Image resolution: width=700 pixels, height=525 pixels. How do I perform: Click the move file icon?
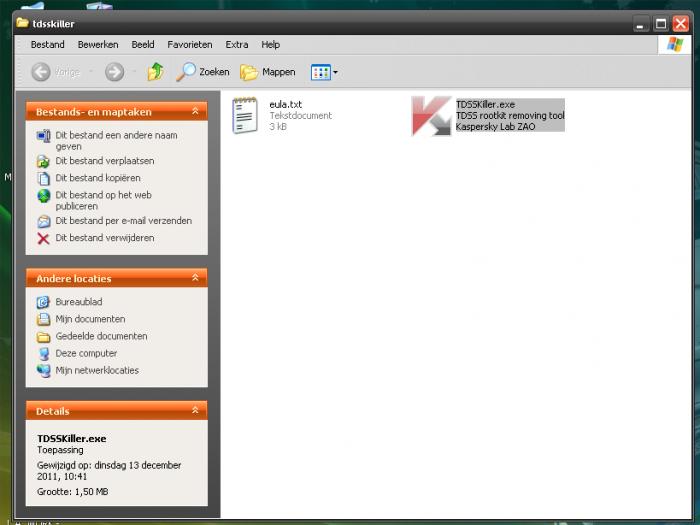(x=43, y=161)
